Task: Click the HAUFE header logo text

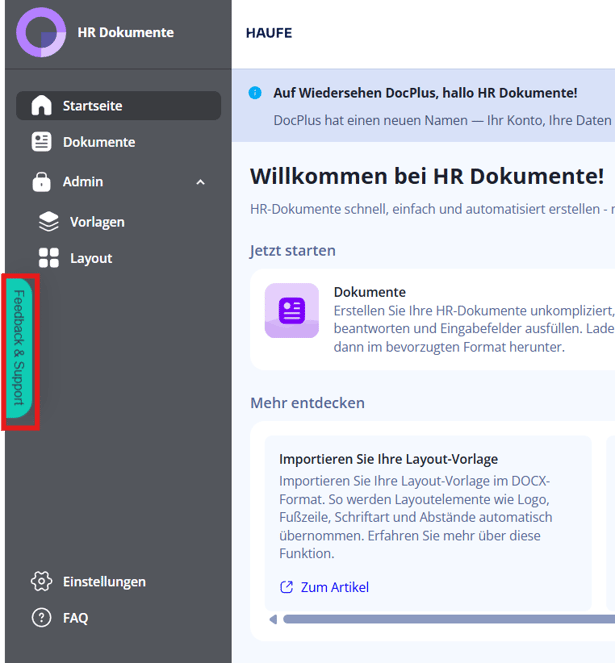Action: pyautogui.click(x=269, y=33)
